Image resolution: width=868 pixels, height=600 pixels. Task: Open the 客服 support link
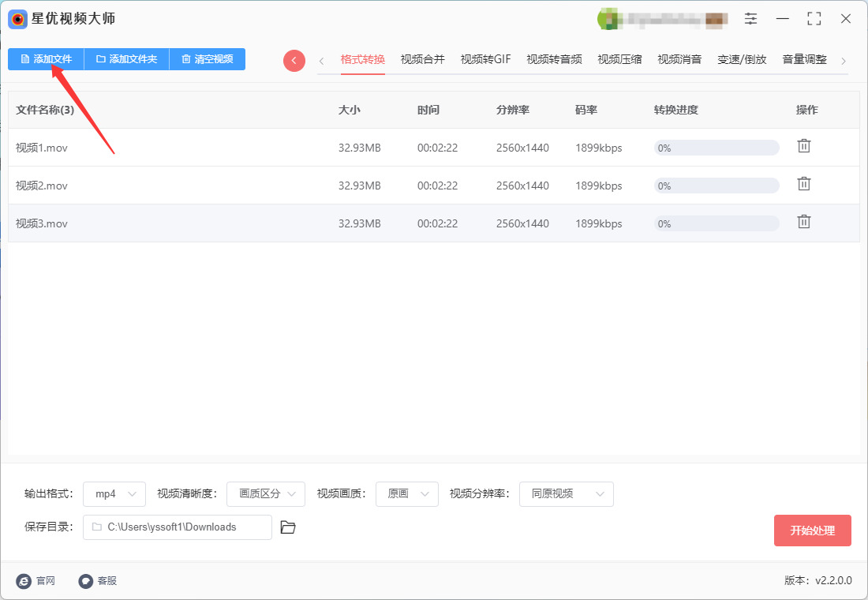(x=98, y=580)
